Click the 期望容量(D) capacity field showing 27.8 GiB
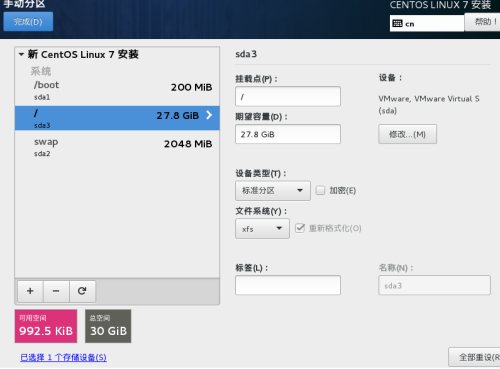 288,134
